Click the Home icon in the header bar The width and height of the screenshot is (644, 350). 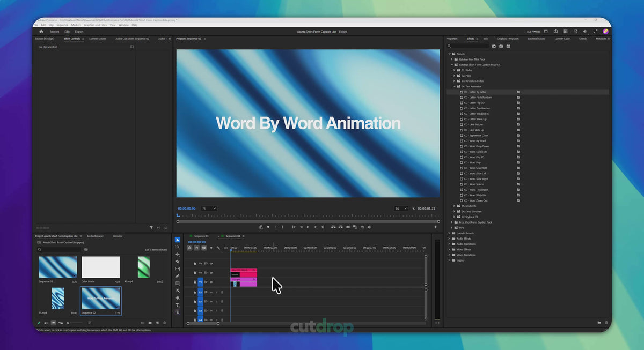point(41,32)
